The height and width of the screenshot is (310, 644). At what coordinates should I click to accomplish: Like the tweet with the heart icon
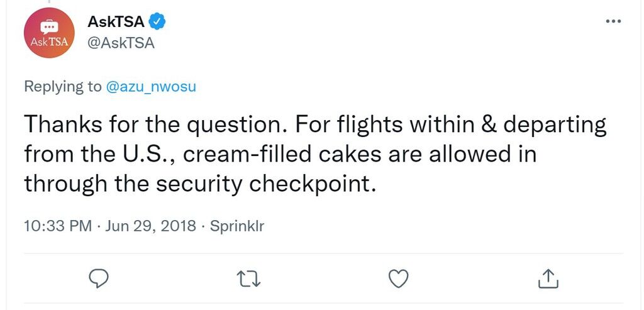pyautogui.click(x=398, y=279)
